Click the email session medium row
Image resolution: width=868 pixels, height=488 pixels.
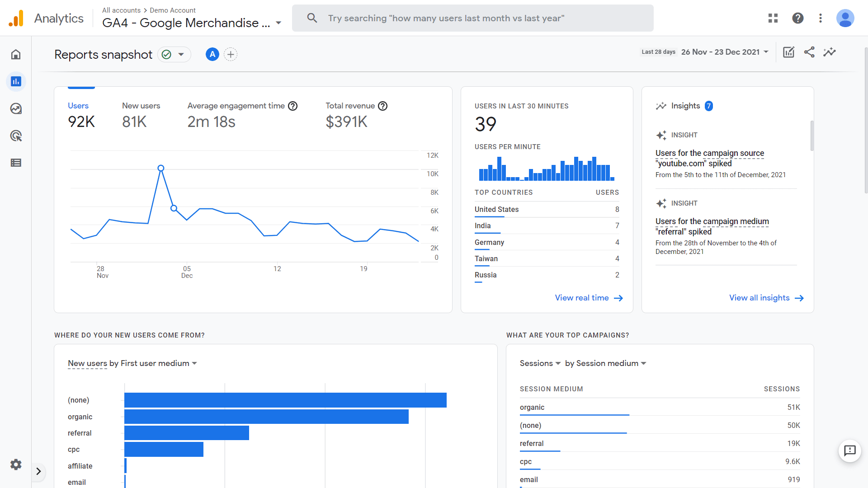click(x=660, y=480)
